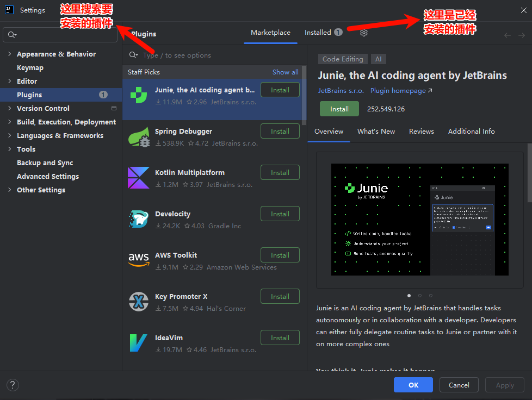532x400 pixels.
Task: Focus the plugin search field
Action: click(x=215, y=55)
